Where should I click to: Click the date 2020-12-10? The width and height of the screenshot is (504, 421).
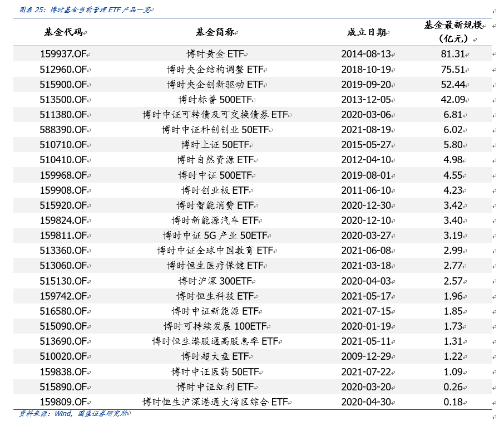[x=366, y=220]
